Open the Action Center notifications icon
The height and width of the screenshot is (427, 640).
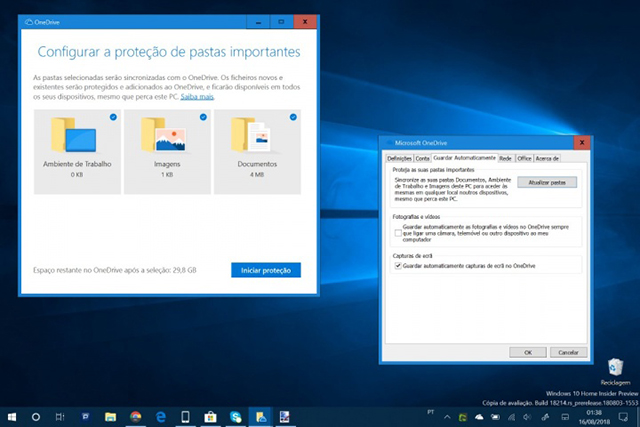(623, 417)
